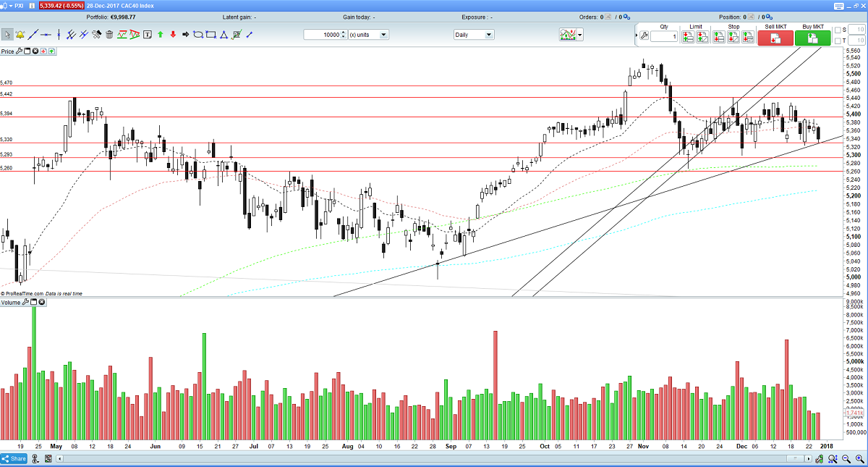Select the red down arrow marker

click(173, 34)
